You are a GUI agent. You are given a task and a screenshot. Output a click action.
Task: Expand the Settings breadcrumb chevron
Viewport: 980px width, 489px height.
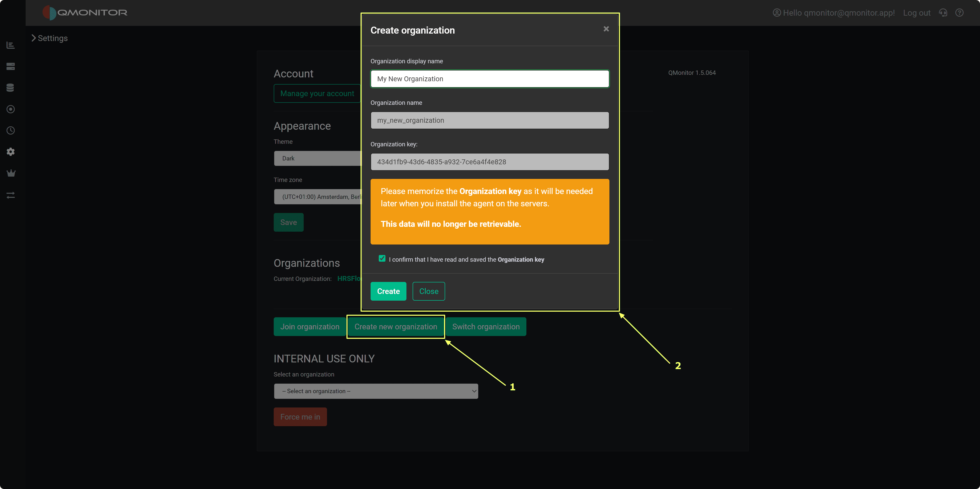(x=34, y=38)
